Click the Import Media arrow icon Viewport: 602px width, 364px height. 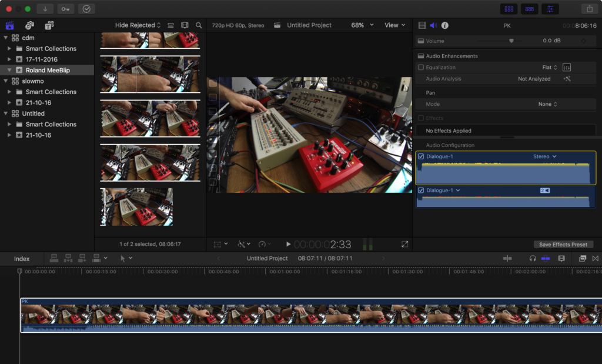(46, 9)
